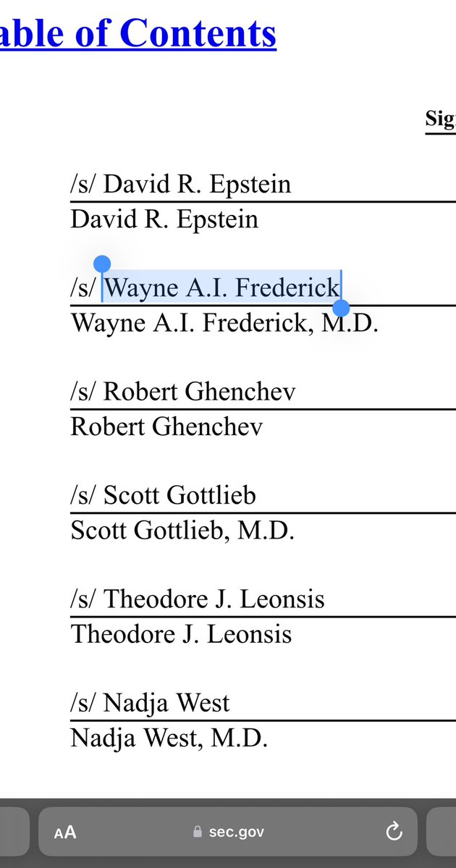Tap the lock icon beside sec.gov

click(198, 833)
